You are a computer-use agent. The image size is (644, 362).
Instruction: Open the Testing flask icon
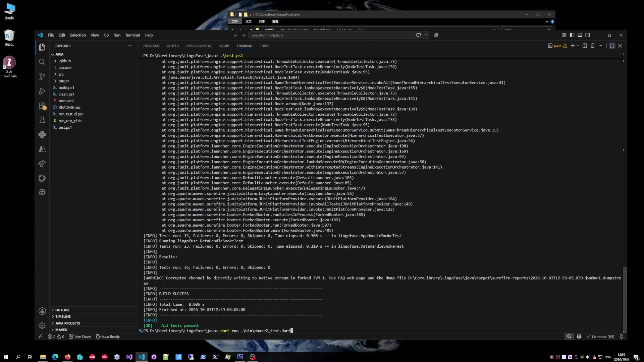click(x=42, y=120)
